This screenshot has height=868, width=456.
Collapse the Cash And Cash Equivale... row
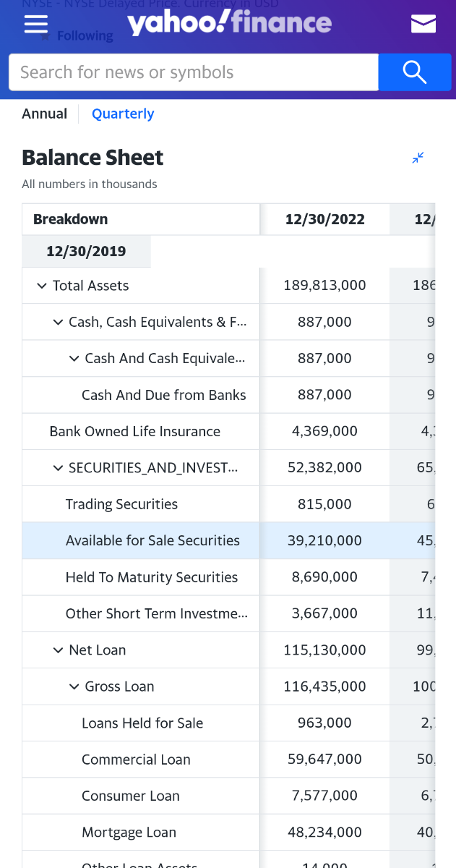click(x=74, y=358)
